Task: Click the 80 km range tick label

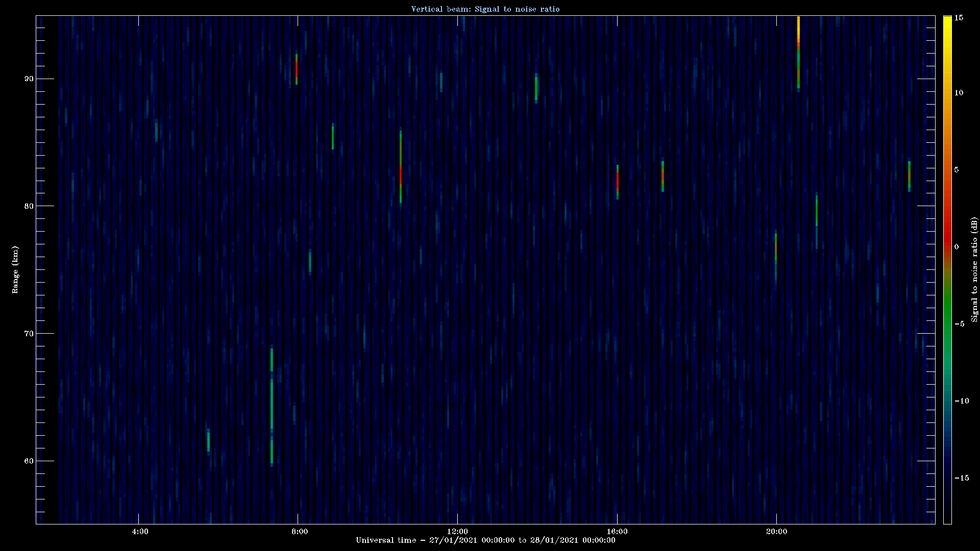Action: click(29, 206)
